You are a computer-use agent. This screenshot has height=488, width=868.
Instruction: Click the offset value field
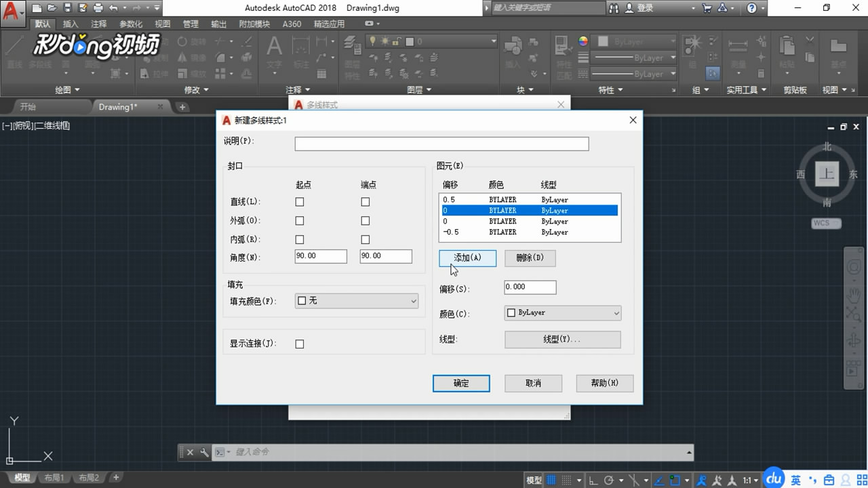click(530, 287)
